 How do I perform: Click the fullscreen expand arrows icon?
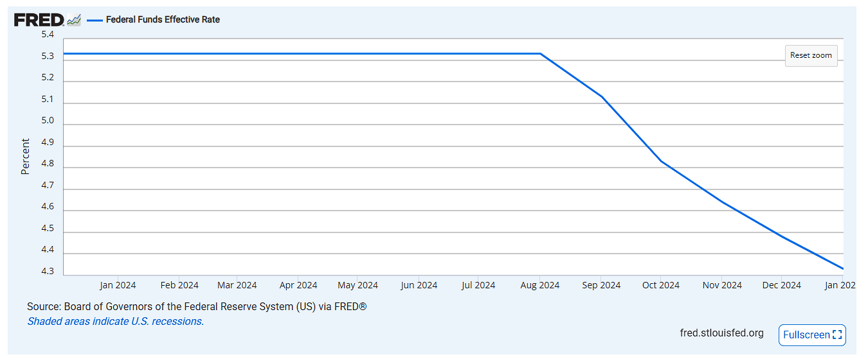click(836, 335)
